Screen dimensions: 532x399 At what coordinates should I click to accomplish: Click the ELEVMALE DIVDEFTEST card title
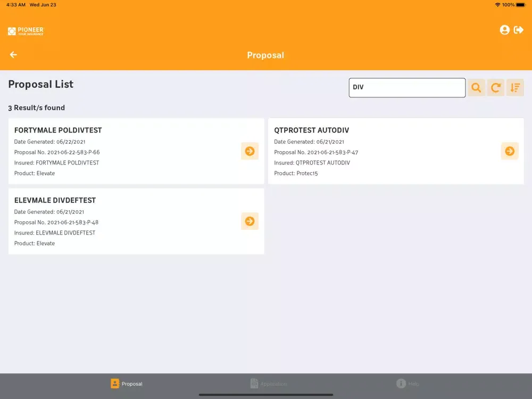[55, 201]
